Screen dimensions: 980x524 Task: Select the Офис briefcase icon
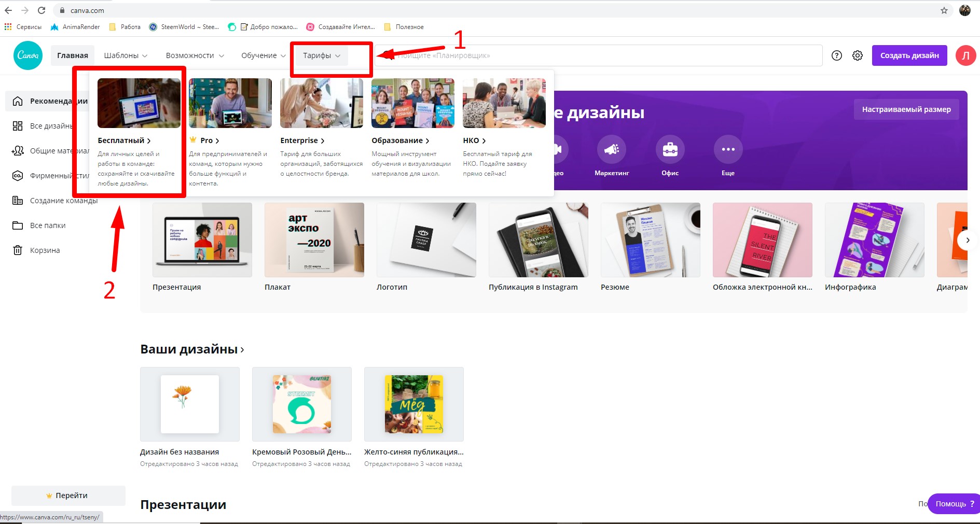(x=670, y=149)
